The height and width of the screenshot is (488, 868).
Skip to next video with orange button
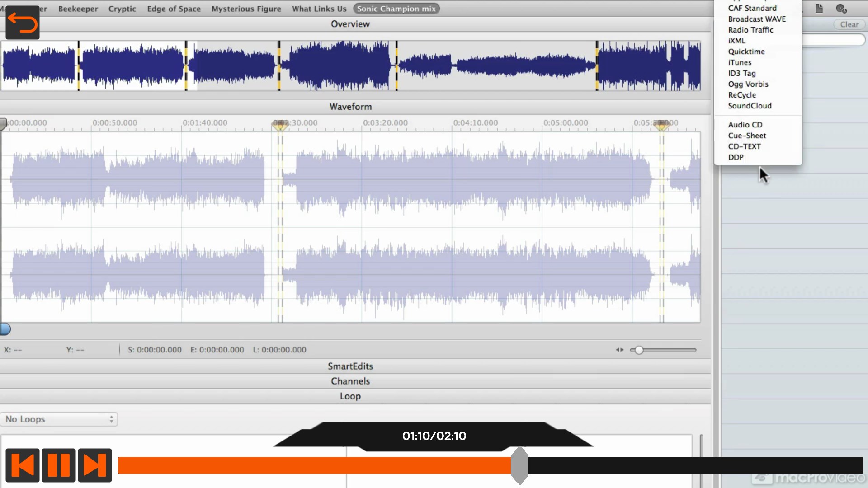pyautogui.click(x=95, y=465)
